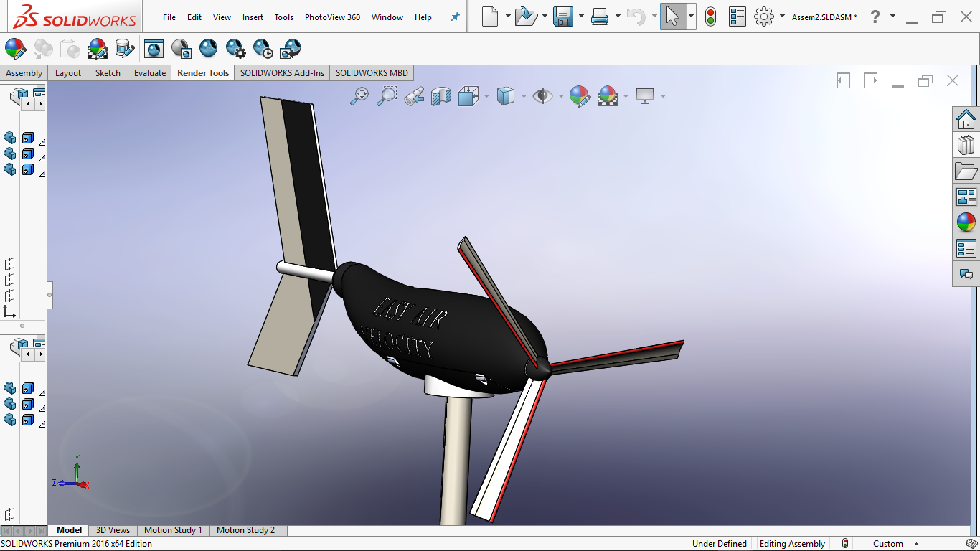Click Zoom to Fit in viewport toolbar
Image resolution: width=980 pixels, height=551 pixels.
click(359, 95)
